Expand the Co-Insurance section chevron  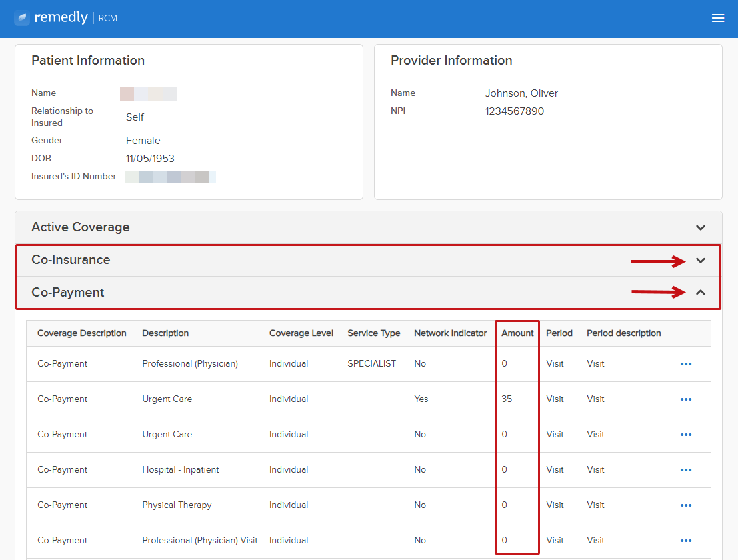click(x=701, y=260)
